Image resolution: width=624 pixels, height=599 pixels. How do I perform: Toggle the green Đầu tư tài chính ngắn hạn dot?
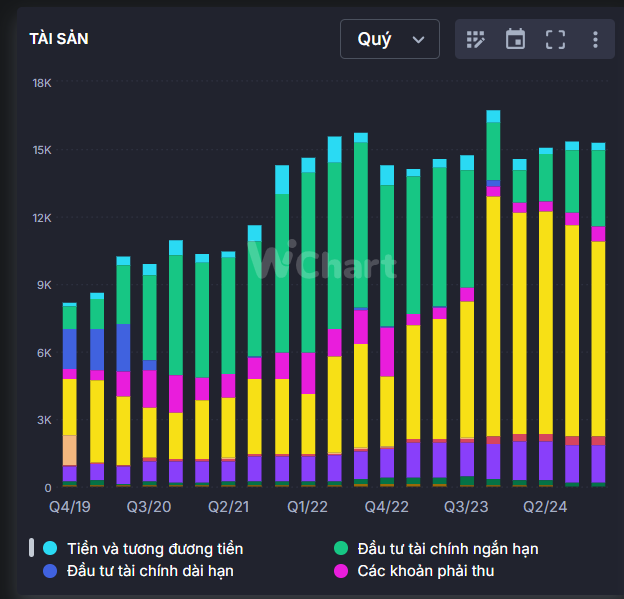[x=341, y=548]
